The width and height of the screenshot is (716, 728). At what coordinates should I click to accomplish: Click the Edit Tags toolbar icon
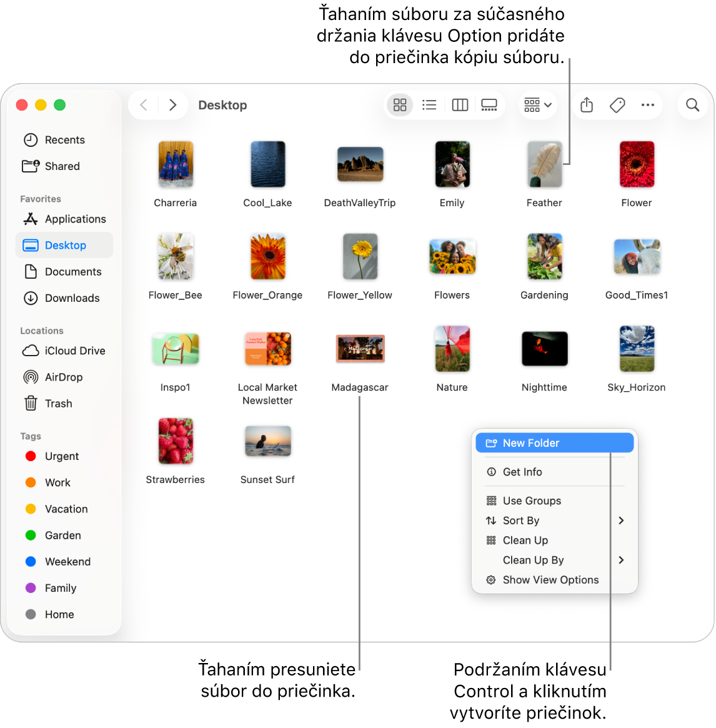pyautogui.click(x=617, y=105)
